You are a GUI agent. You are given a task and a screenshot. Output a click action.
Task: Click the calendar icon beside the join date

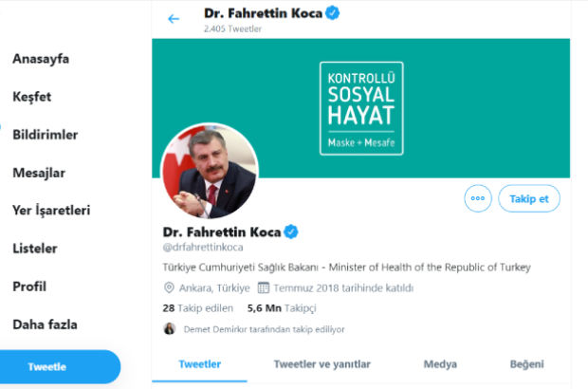(x=264, y=287)
